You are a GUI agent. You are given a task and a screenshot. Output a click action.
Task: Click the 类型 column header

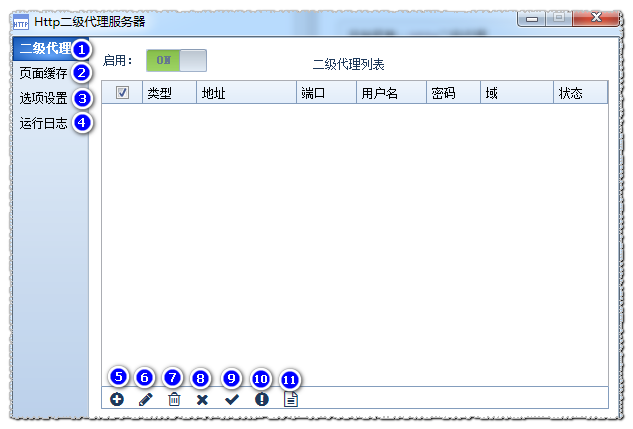coord(160,93)
